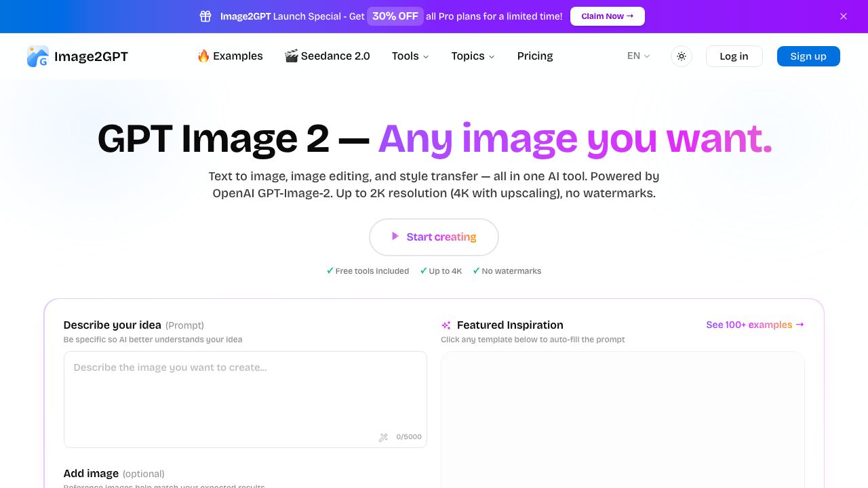This screenshot has height=488, width=868.
Task: Click the gift icon in promo banner
Action: click(x=205, y=16)
